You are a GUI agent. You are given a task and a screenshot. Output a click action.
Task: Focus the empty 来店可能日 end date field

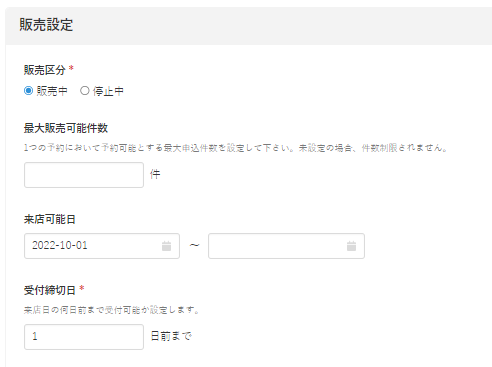286,246
